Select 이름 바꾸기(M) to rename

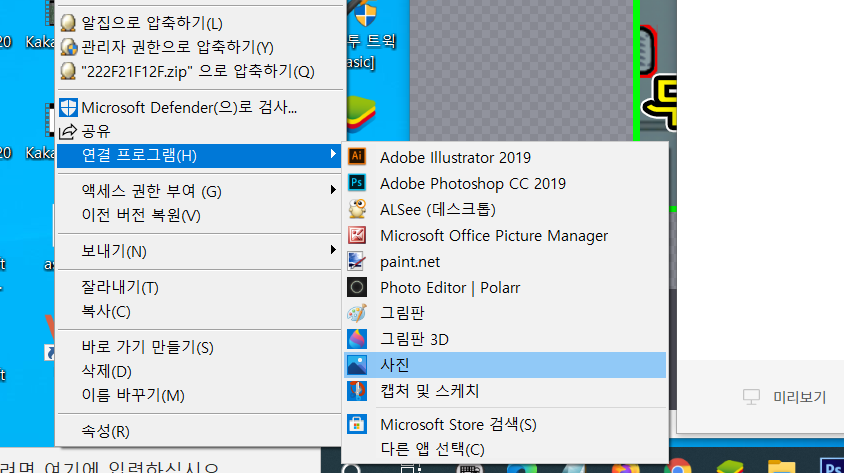tap(200, 396)
